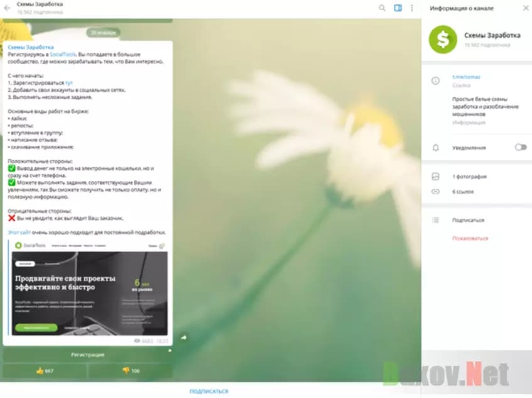Open the three-dot more options menu

click(x=412, y=8)
